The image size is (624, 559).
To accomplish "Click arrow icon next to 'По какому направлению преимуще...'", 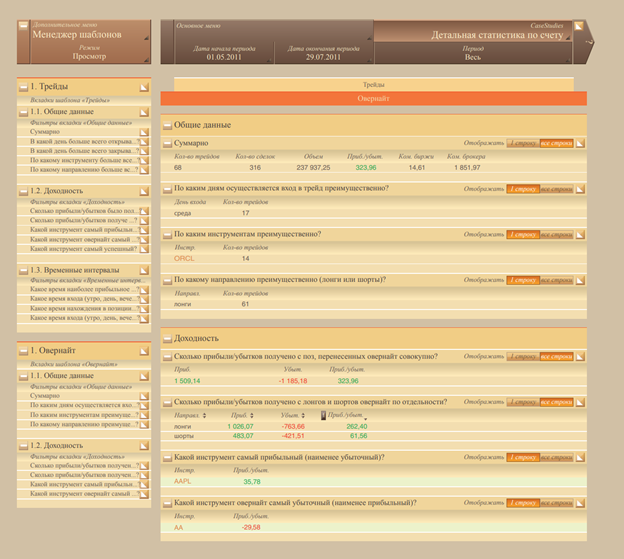I will (x=144, y=425).
